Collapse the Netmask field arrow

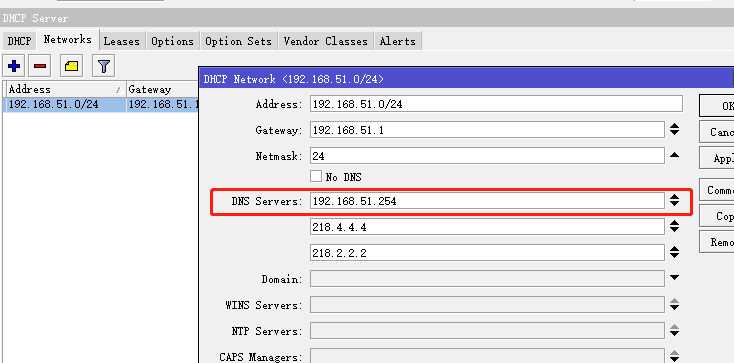coord(674,156)
